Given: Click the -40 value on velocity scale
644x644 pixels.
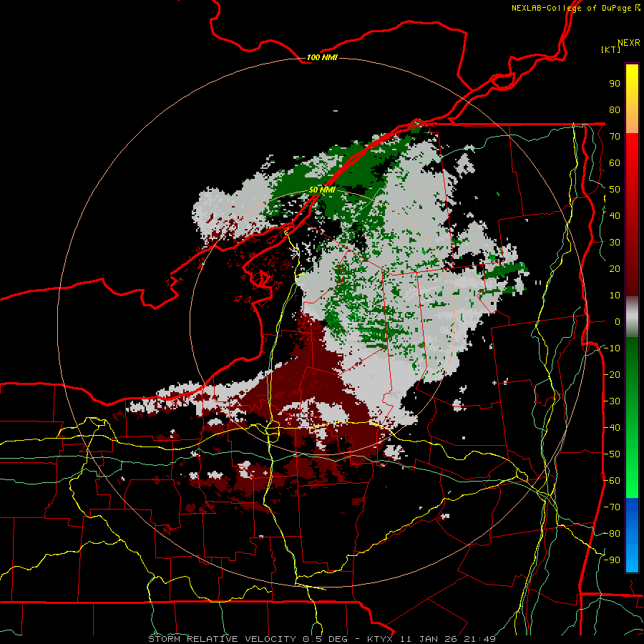Looking at the screenshot, I should 612,428.
